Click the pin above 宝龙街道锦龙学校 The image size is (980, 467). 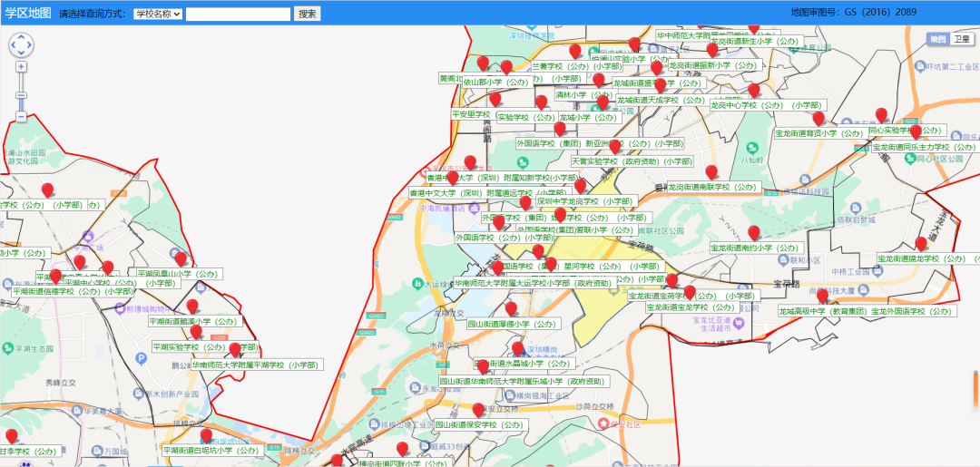(921, 244)
